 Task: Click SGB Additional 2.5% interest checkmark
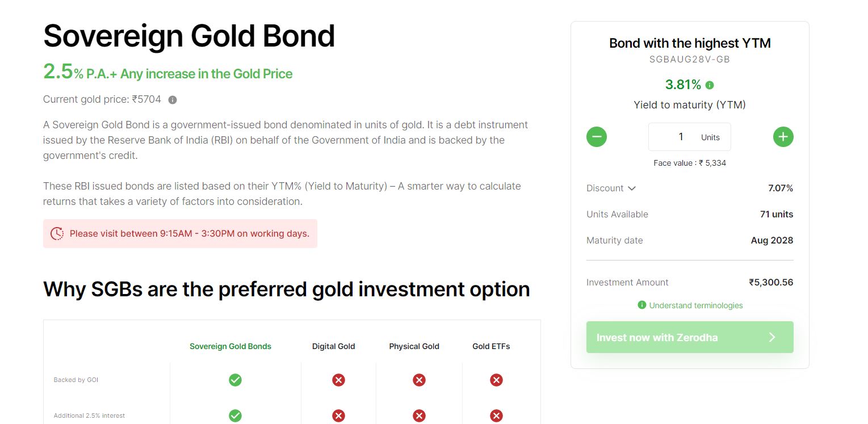coord(235,415)
